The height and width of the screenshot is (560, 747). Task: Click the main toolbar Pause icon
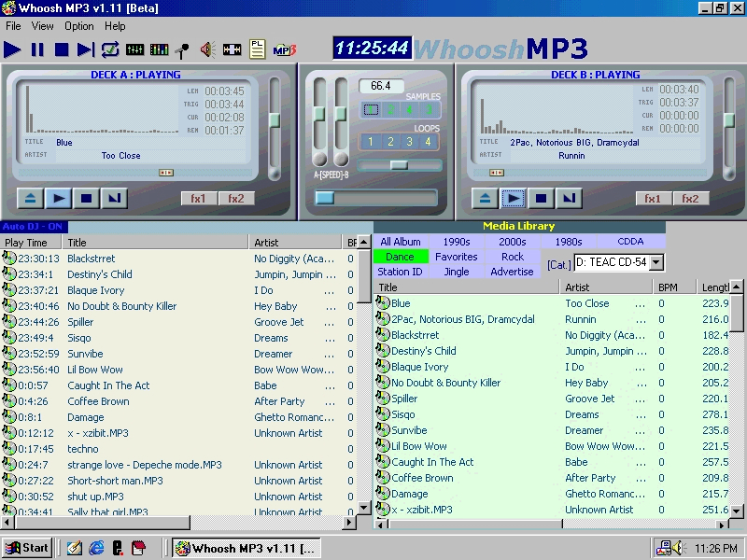pyautogui.click(x=37, y=49)
